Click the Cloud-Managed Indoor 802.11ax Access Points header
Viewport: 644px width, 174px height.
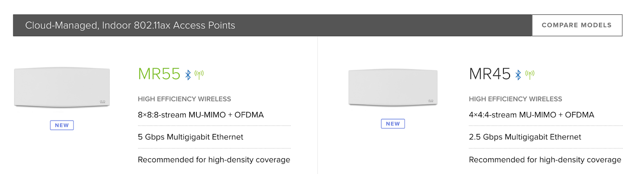(130, 25)
